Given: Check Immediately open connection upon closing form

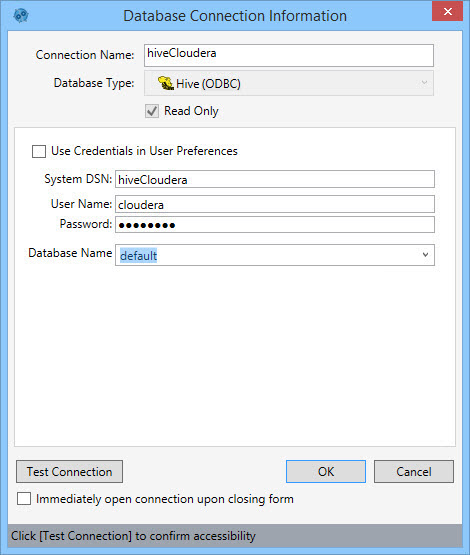Looking at the screenshot, I should click(24, 499).
